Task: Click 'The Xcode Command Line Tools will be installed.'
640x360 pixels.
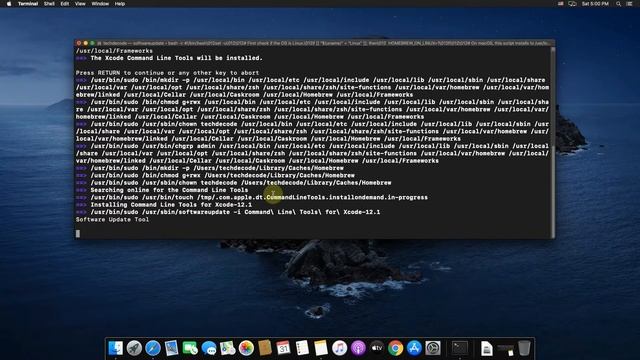Action: (x=176, y=58)
